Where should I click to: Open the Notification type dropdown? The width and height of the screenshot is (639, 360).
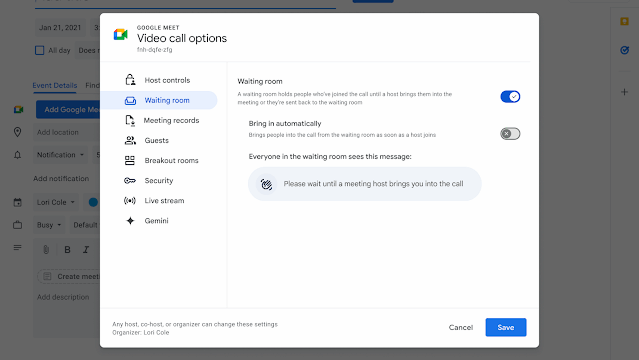[x=60, y=155]
